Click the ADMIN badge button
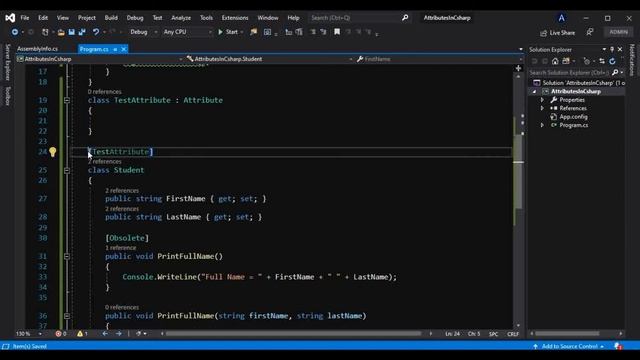Viewport: 640px width, 360px height. (618, 32)
